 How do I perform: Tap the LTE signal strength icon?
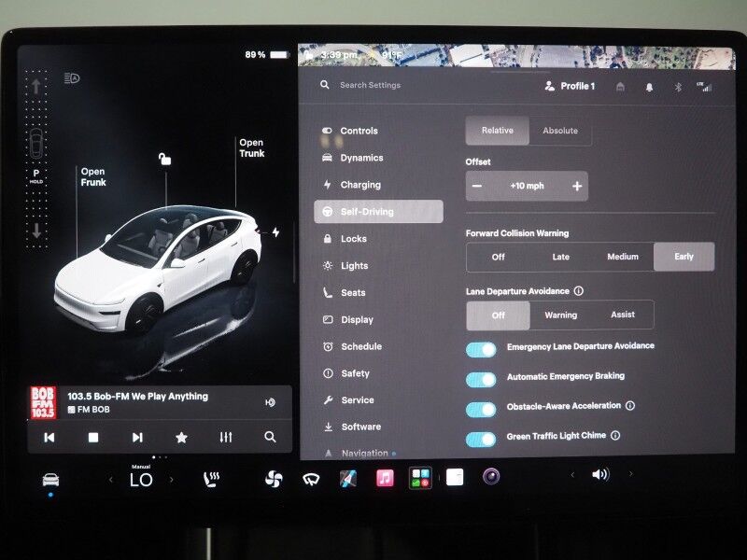tap(704, 87)
